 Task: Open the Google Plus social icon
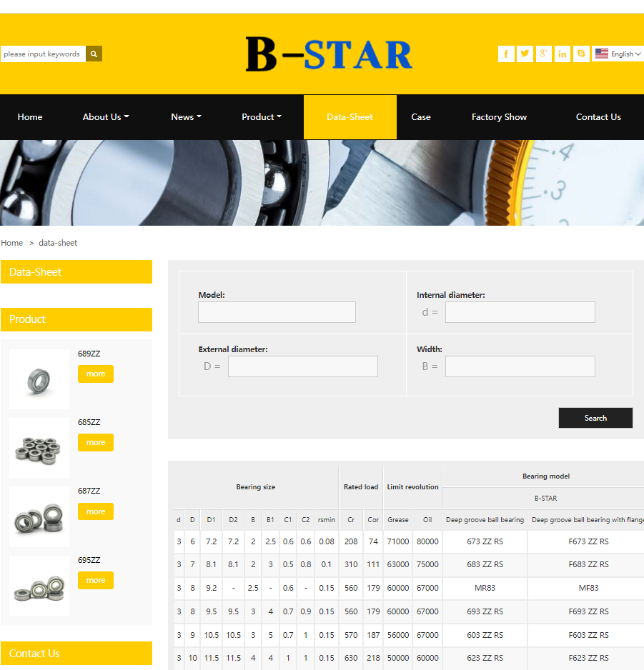(x=543, y=54)
